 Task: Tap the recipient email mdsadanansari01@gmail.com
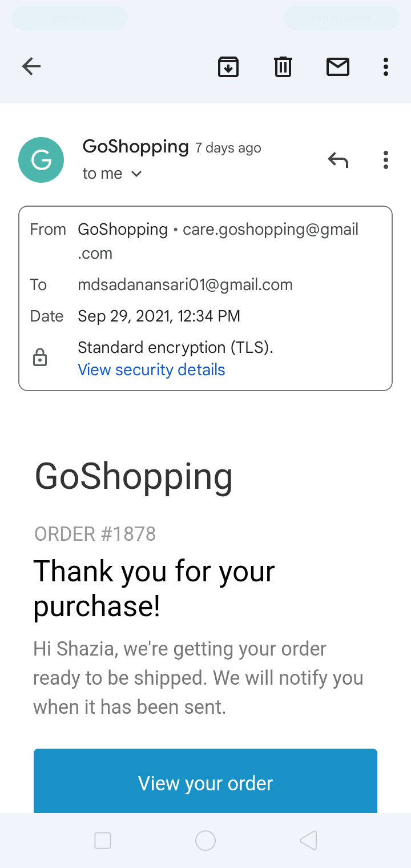pyautogui.click(x=185, y=284)
